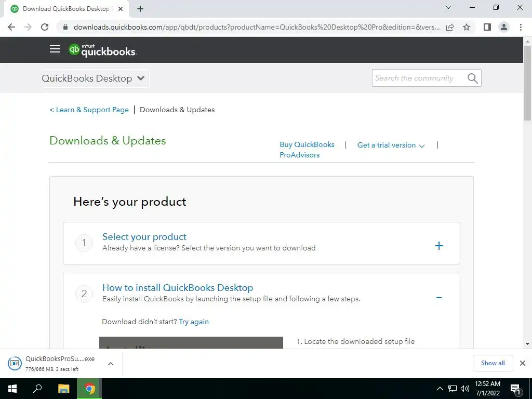Click the volume speaker tray icon
This screenshot has width=532, height=399.
[x=465, y=389]
